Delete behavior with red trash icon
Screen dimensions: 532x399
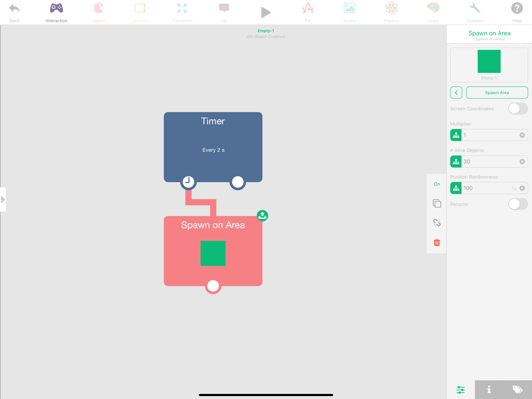(x=437, y=242)
